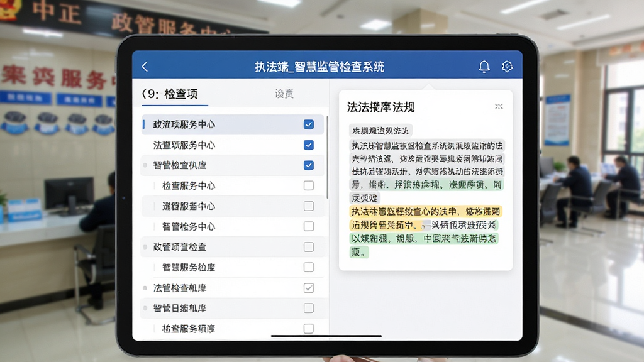Uncheck the 法查项服务中心 checkbox

[x=308, y=145]
